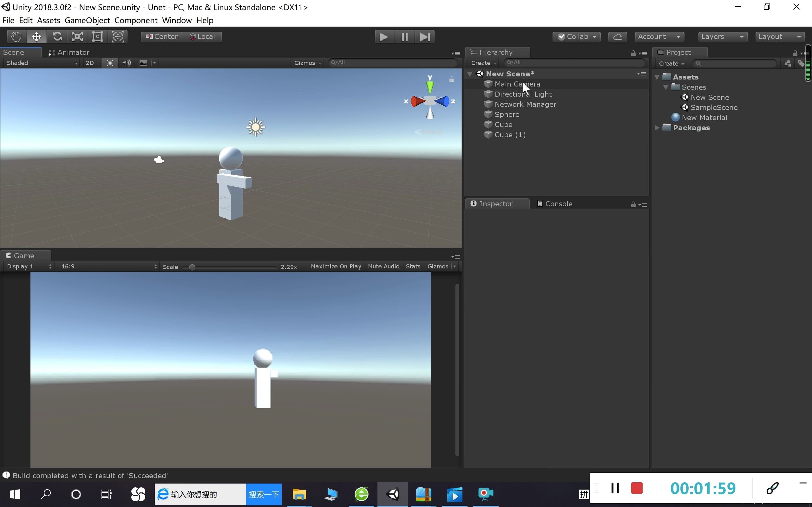Viewport: 812px width, 507px height.
Task: Click the Custom Editor tool icon
Action: pyautogui.click(x=117, y=36)
